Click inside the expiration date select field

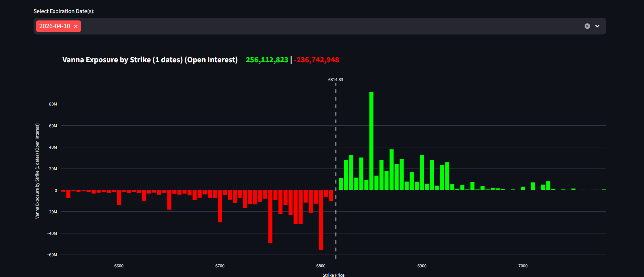pyautogui.click(x=302, y=26)
